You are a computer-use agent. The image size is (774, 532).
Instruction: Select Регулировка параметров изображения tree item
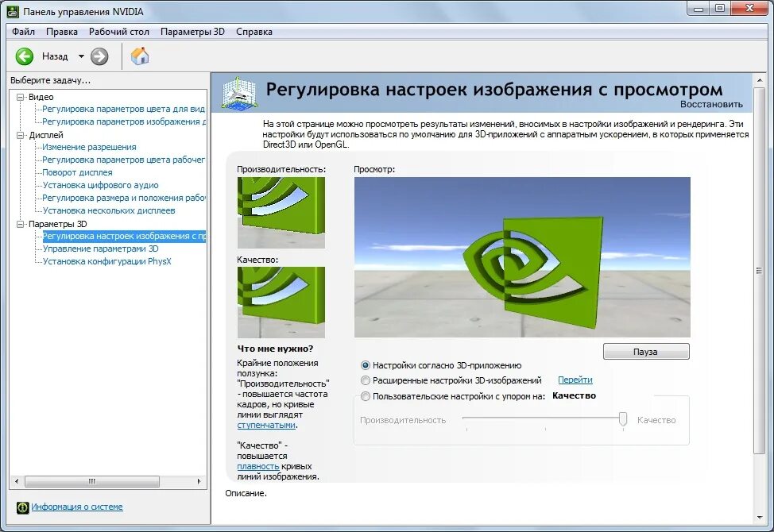pos(124,121)
